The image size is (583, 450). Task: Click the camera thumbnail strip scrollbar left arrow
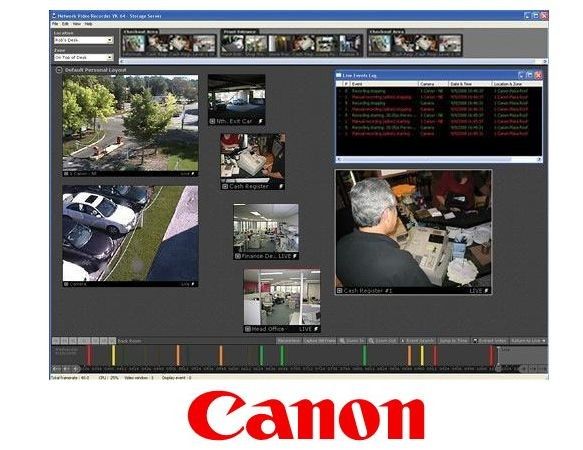tap(122, 61)
